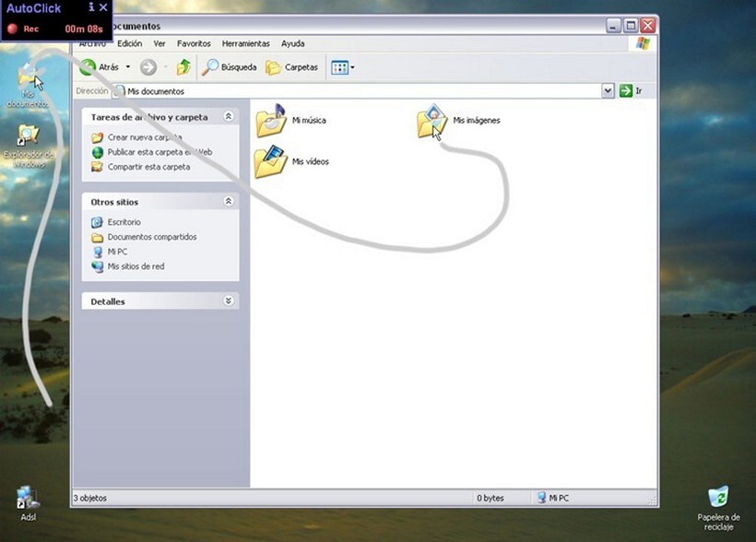Click the Documentos compartidos folder icon

point(98,237)
